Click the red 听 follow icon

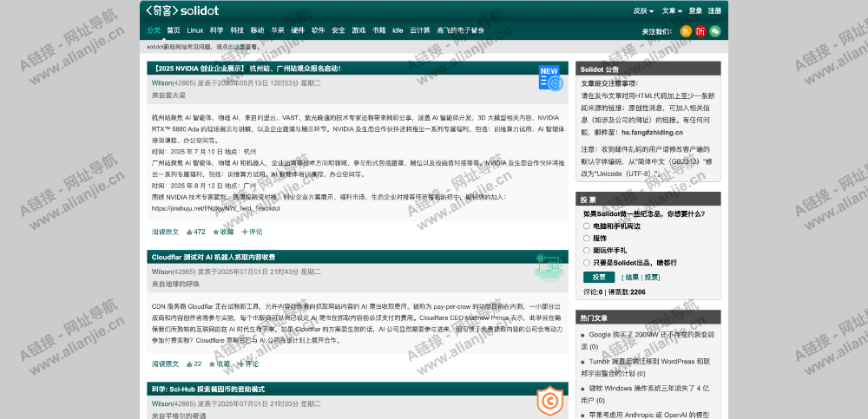pos(700,31)
